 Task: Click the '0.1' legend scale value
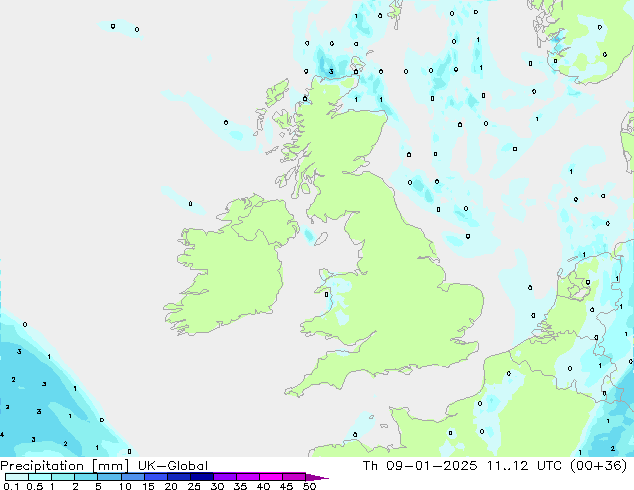11,486
